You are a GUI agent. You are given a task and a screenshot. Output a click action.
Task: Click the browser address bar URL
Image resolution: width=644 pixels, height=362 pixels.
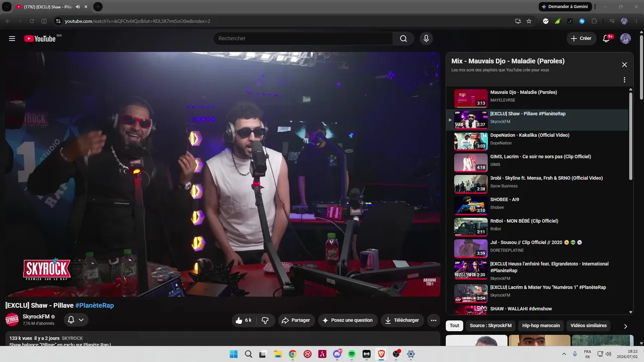pyautogui.click(x=137, y=21)
